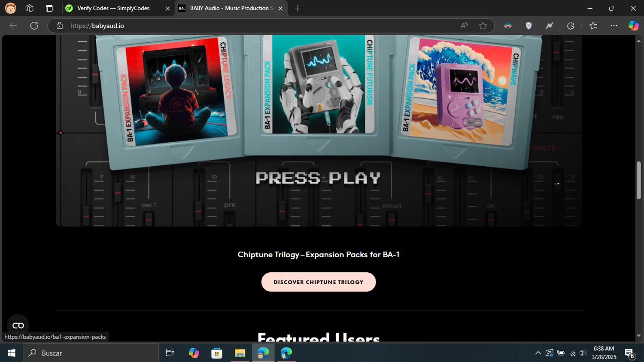This screenshot has height=362, width=644.
Task: Add page to favorites with star icon
Action: click(483, 26)
